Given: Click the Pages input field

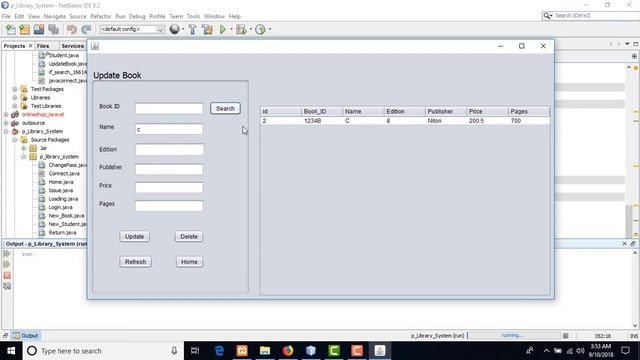Looking at the screenshot, I should point(169,206).
